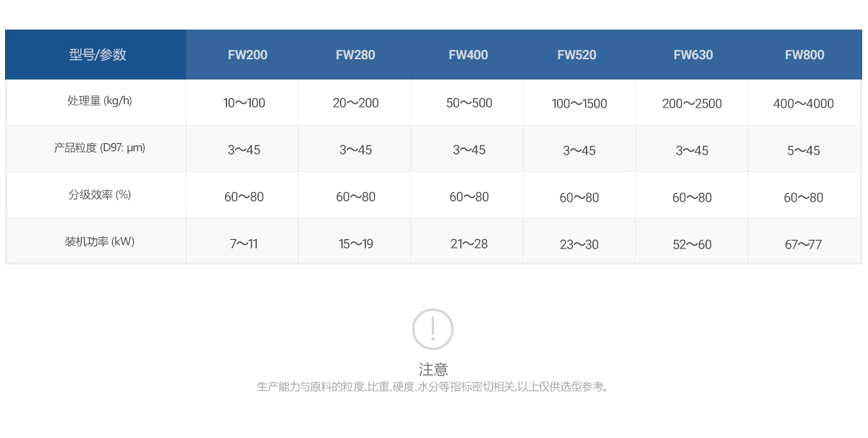This screenshot has width=868, height=438.
Task: Click the 100~1500 capacity cell
Action: (x=579, y=103)
